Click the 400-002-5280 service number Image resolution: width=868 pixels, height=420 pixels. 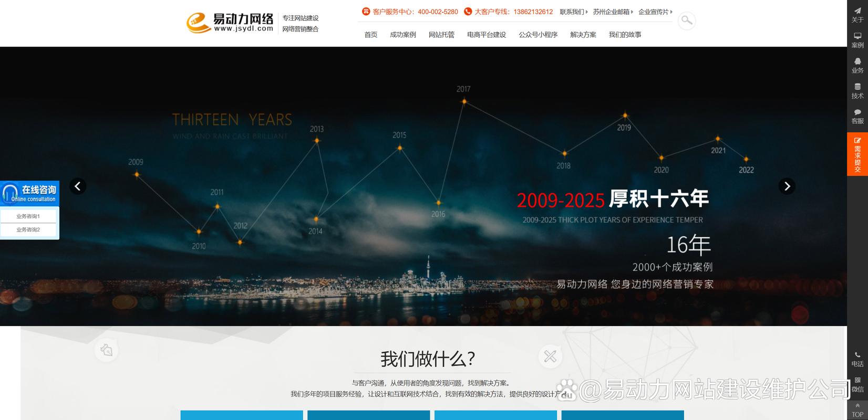(x=438, y=12)
